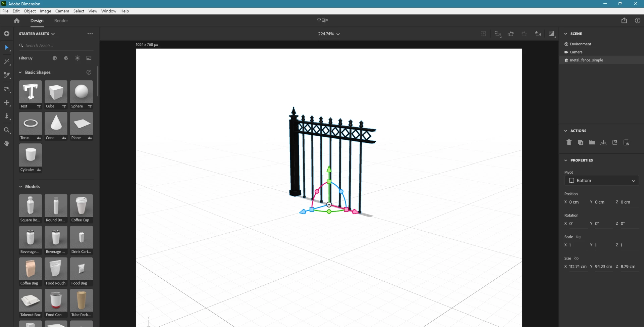Open the zoom level 224.74% dropdown

click(329, 34)
